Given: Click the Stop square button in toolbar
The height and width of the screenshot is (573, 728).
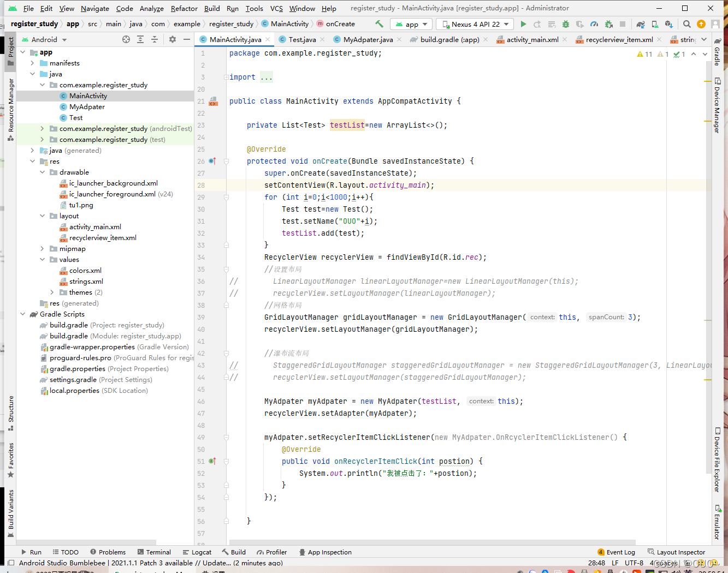Looking at the screenshot, I should (x=623, y=24).
